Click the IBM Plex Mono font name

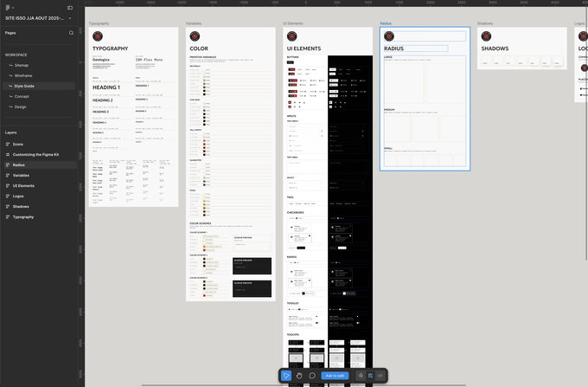pos(149,60)
